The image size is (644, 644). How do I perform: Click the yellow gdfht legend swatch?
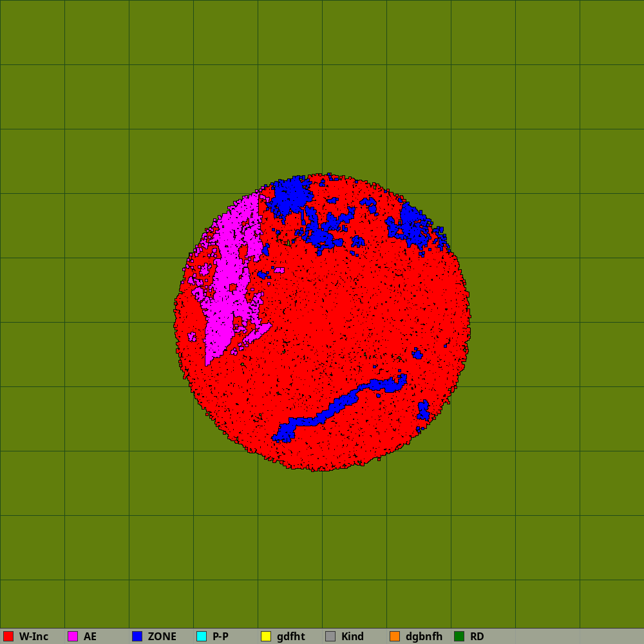266,636
